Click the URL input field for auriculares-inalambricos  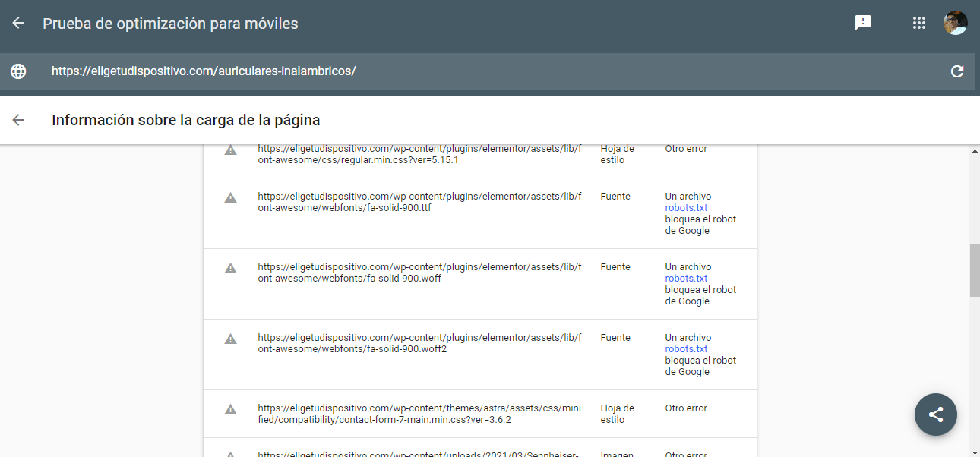[x=488, y=71]
